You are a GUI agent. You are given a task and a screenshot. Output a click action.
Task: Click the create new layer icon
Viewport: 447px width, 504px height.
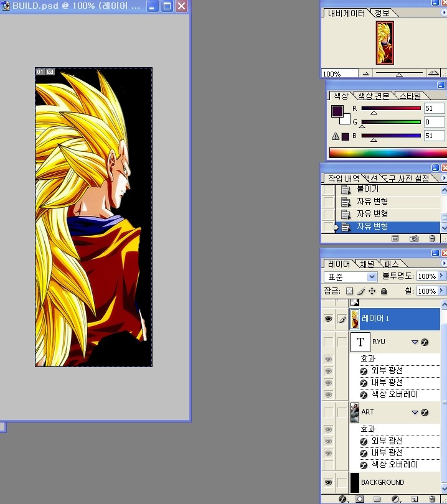point(415,499)
